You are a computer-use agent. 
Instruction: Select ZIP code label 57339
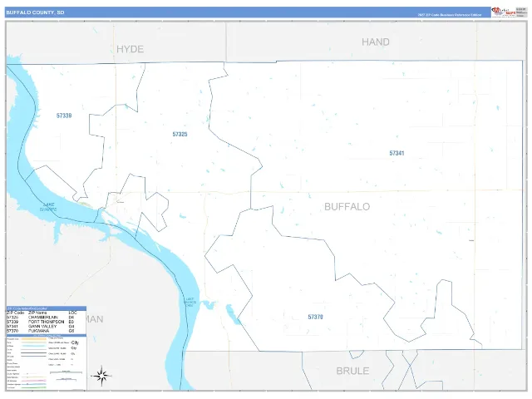point(64,116)
